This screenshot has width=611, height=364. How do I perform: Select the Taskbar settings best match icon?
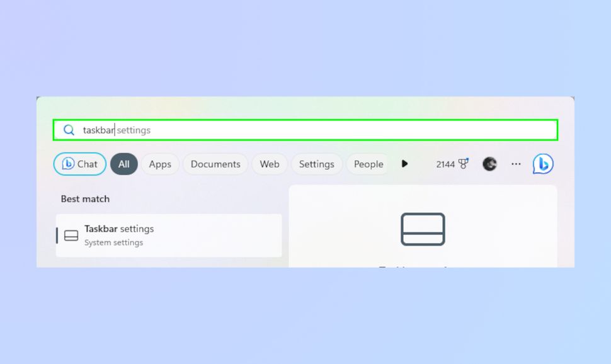[x=71, y=235]
